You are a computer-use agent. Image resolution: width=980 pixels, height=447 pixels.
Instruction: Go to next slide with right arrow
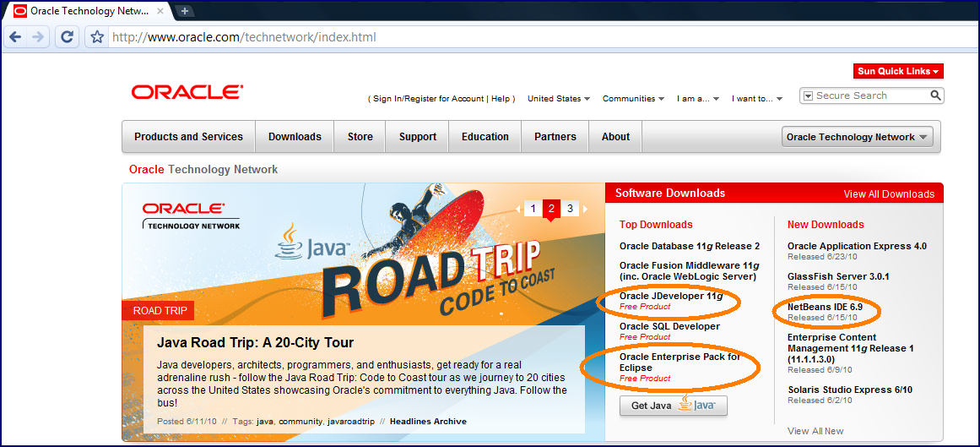pos(584,209)
